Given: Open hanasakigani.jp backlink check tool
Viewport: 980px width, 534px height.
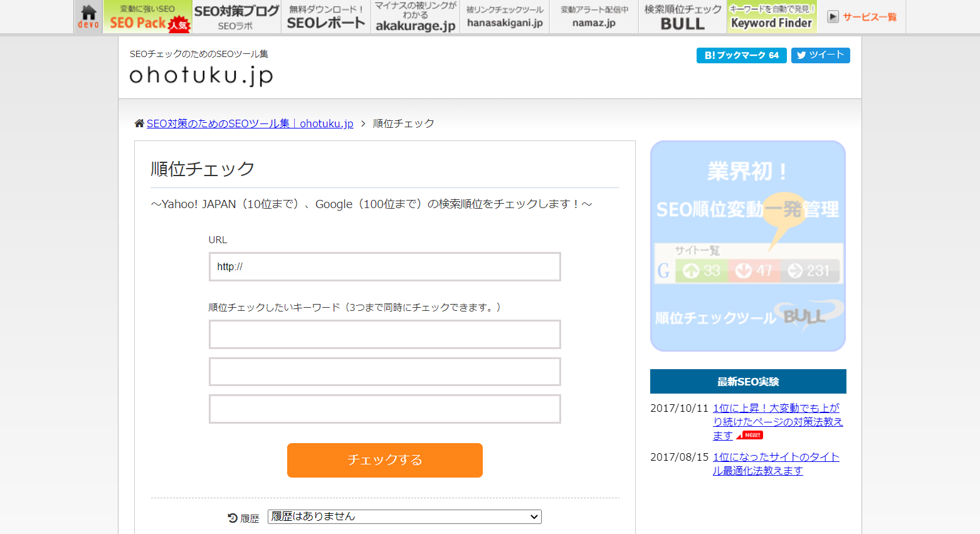Looking at the screenshot, I should [x=505, y=17].
